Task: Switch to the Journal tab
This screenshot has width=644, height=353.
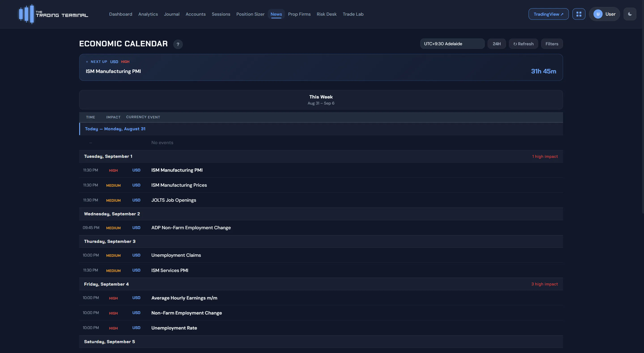Action: tap(172, 14)
